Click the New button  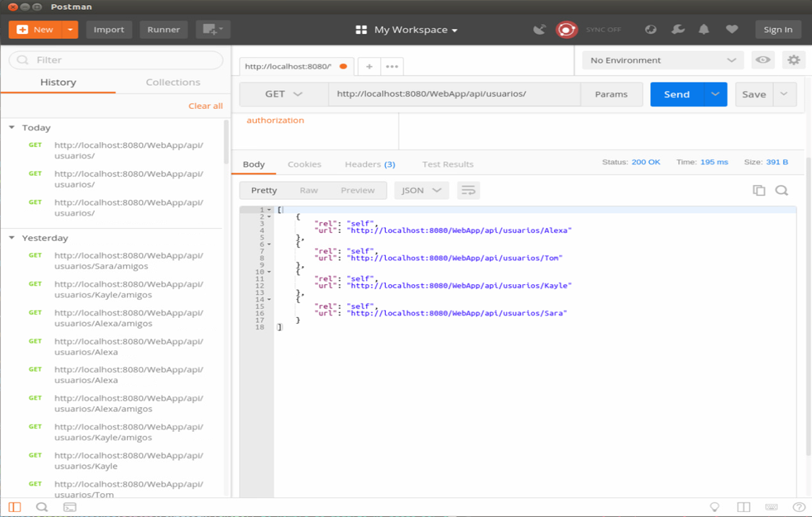click(35, 30)
